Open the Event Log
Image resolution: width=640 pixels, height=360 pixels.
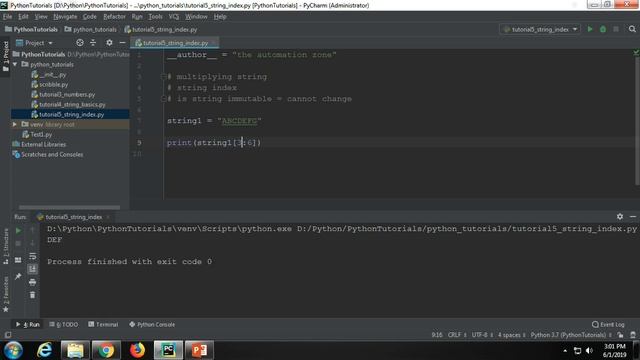[x=608, y=324]
